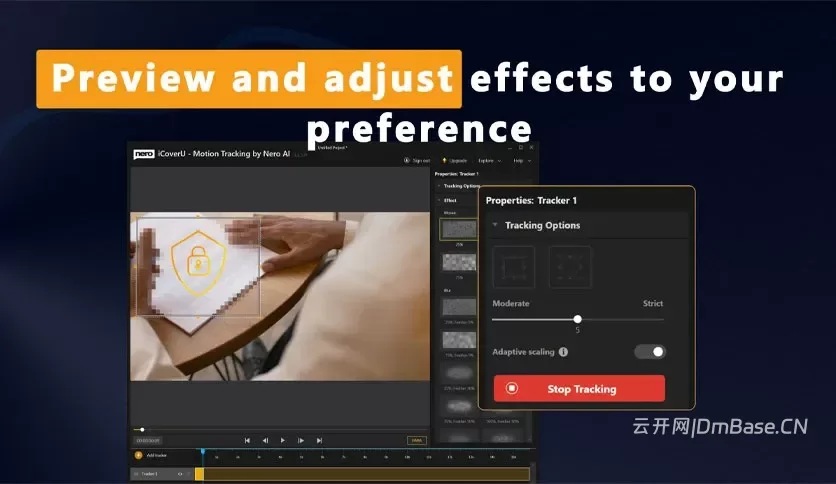The height and width of the screenshot is (484, 836).
Task: Click the Tracker 1 row drag handle
Action: [136, 474]
